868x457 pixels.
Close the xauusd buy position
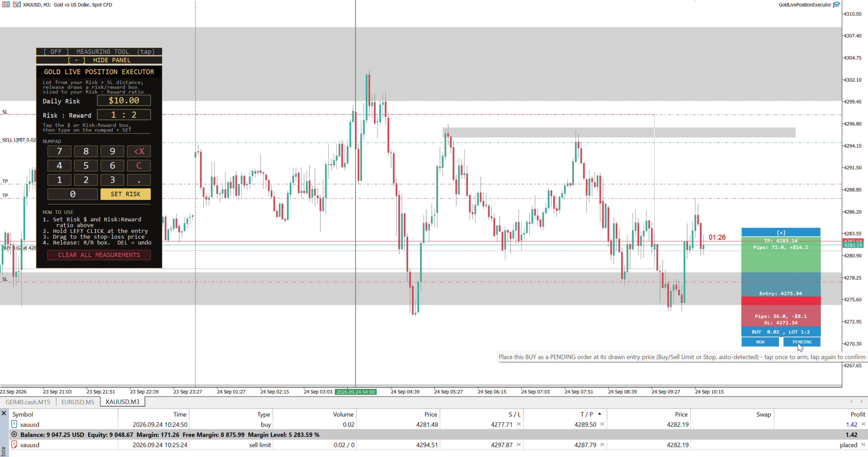(x=863, y=424)
